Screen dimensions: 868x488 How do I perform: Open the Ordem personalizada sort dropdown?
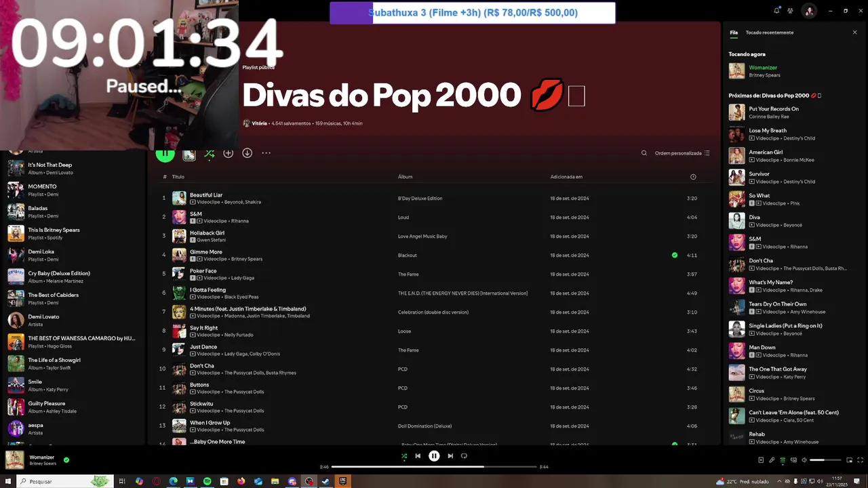tap(682, 153)
